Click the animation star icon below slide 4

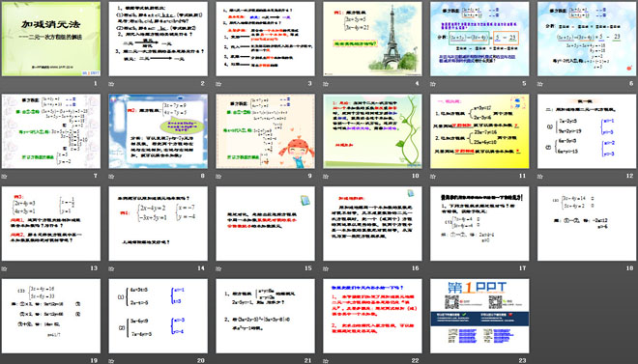pyautogui.click(x=326, y=84)
